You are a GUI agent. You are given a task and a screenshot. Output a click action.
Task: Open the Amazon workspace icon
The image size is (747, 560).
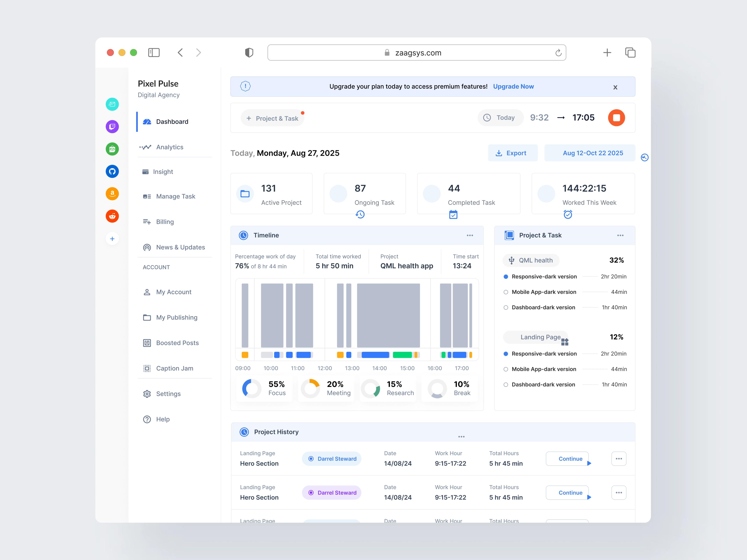click(112, 194)
